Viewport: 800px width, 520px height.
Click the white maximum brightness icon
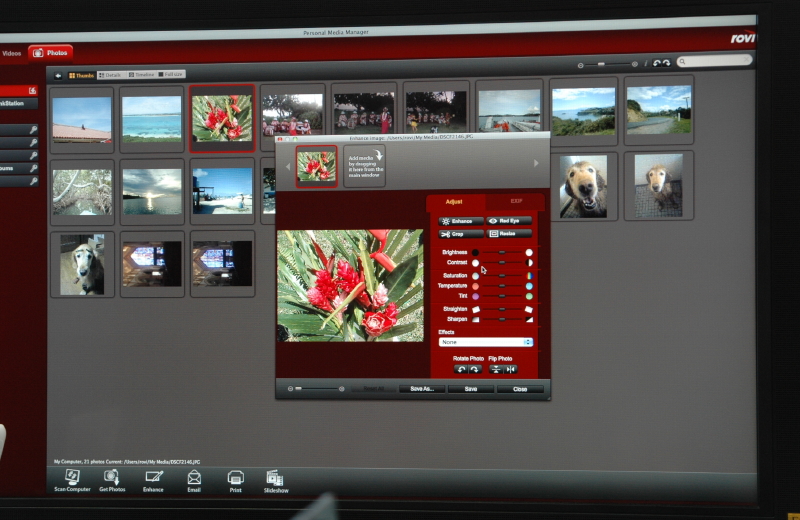(x=529, y=252)
